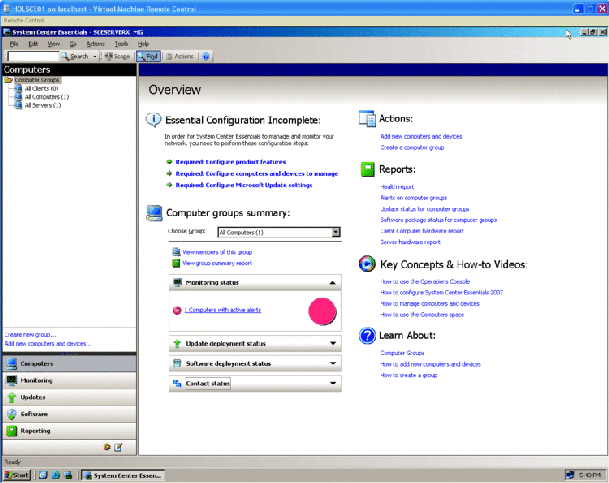Click the Actions toolbar button
The width and height of the screenshot is (609, 483).
pos(180,56)
